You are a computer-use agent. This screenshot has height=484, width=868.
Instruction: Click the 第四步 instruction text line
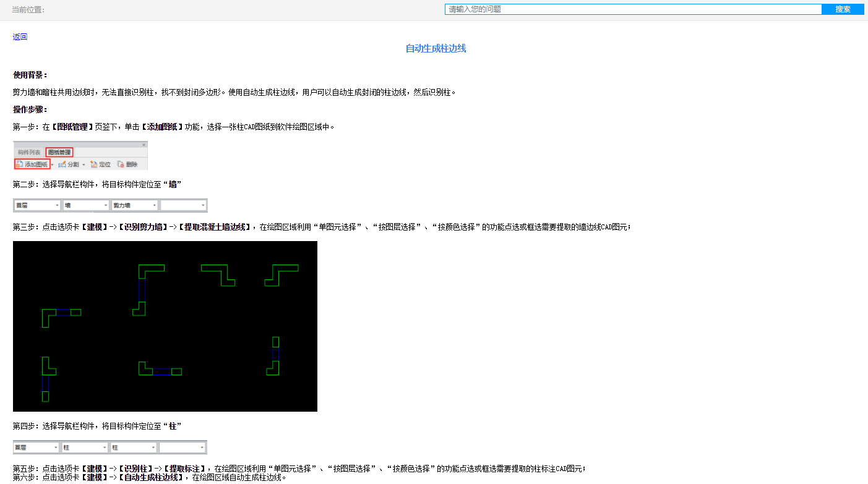[x=97, y=426]
